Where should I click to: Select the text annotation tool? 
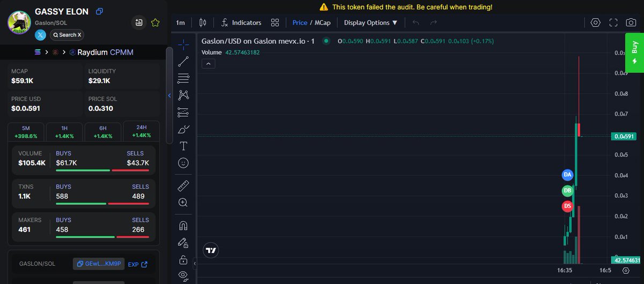point(183,146)
